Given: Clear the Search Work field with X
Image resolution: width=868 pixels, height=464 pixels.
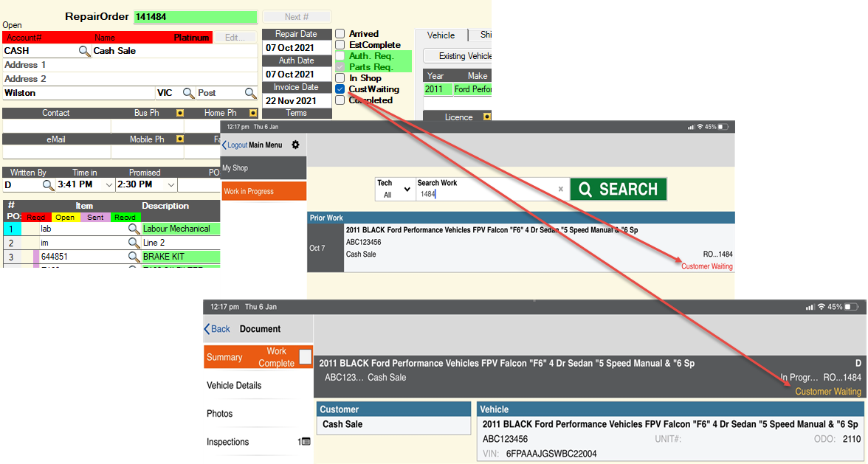Looking at the screenshot, I should [560, 189].
